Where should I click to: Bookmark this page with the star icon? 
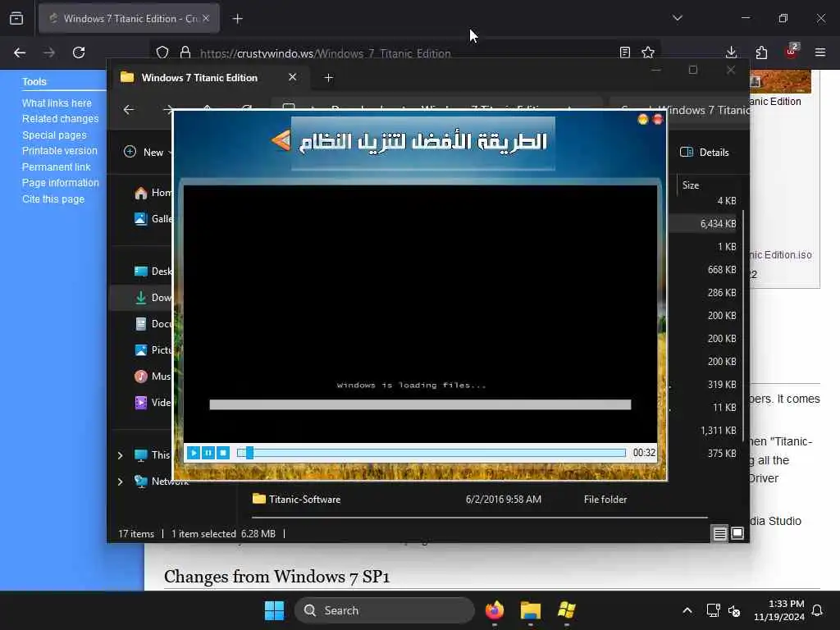click(x=648, y=52)
